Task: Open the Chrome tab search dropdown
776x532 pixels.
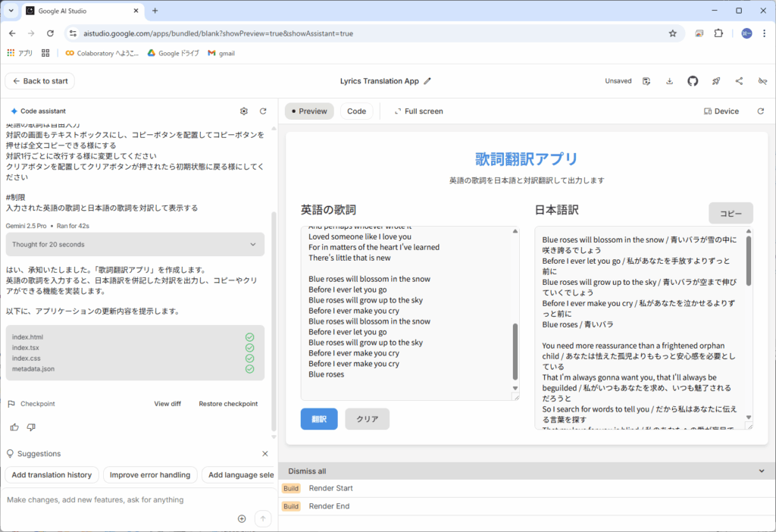Action: (11, 11)
